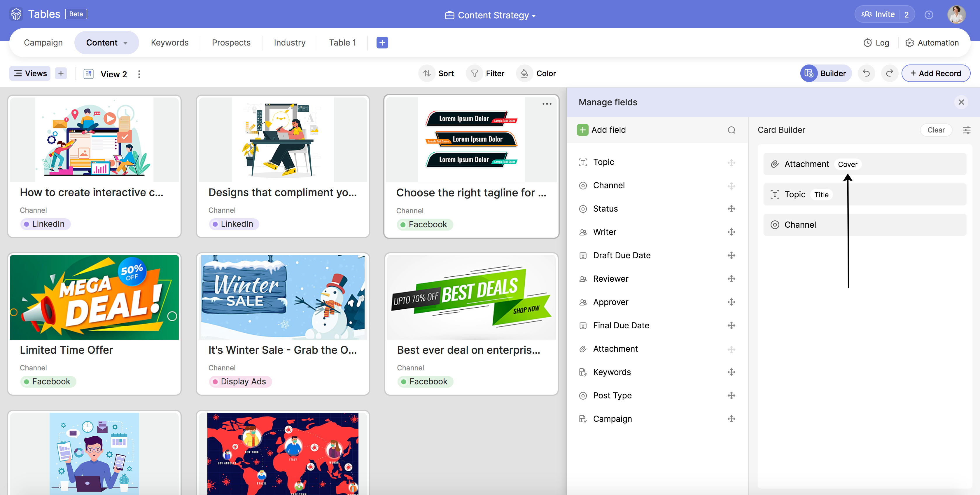
Task: Open the Winter Sale card thumbnail
Action: 283,297
